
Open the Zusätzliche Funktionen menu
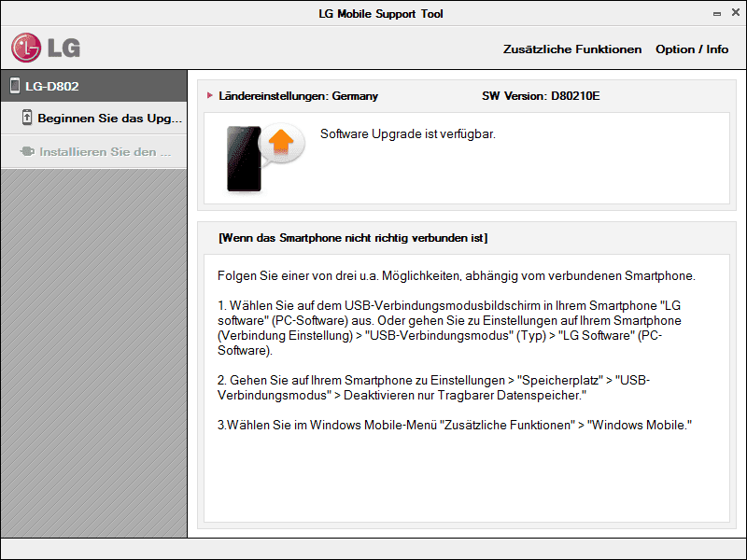point(572,49)
